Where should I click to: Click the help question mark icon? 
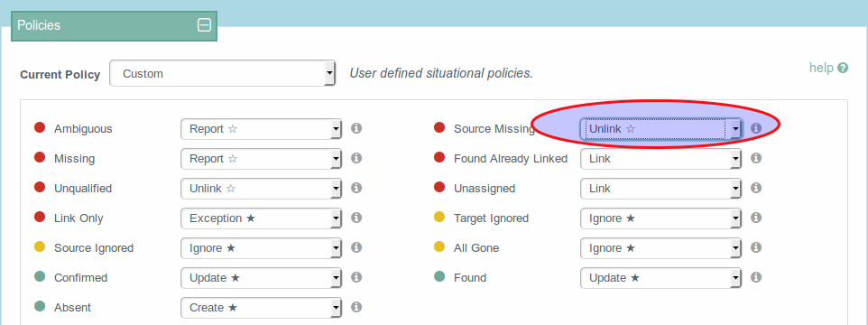click(843, 68)
